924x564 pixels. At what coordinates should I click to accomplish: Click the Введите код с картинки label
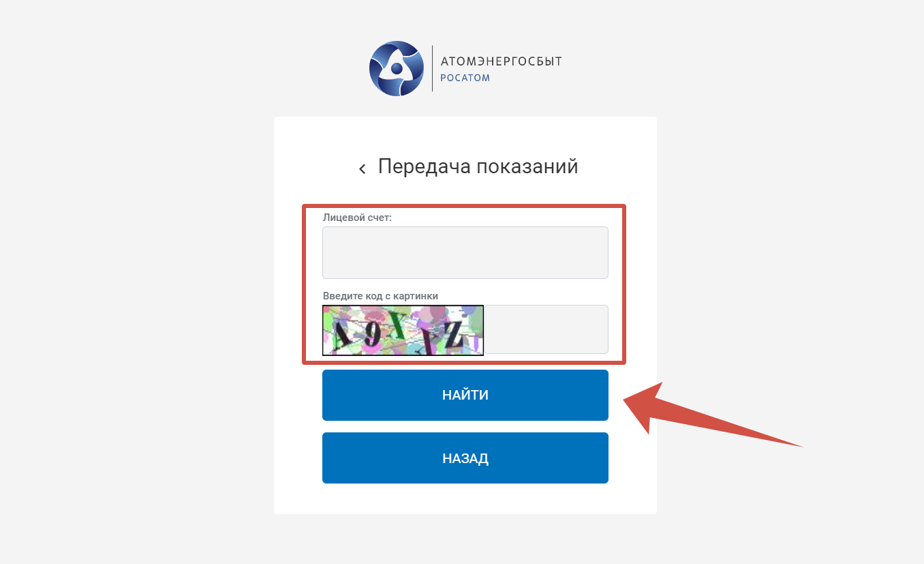pyautogui.click(x=380, y=296)
